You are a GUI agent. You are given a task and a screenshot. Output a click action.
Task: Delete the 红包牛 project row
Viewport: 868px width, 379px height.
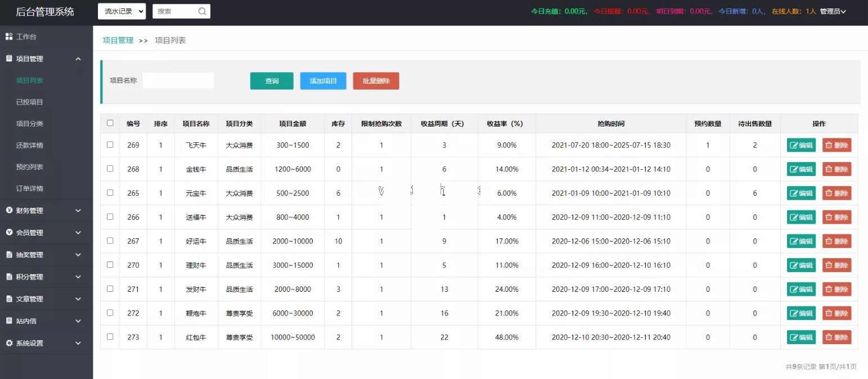point(836,337)
